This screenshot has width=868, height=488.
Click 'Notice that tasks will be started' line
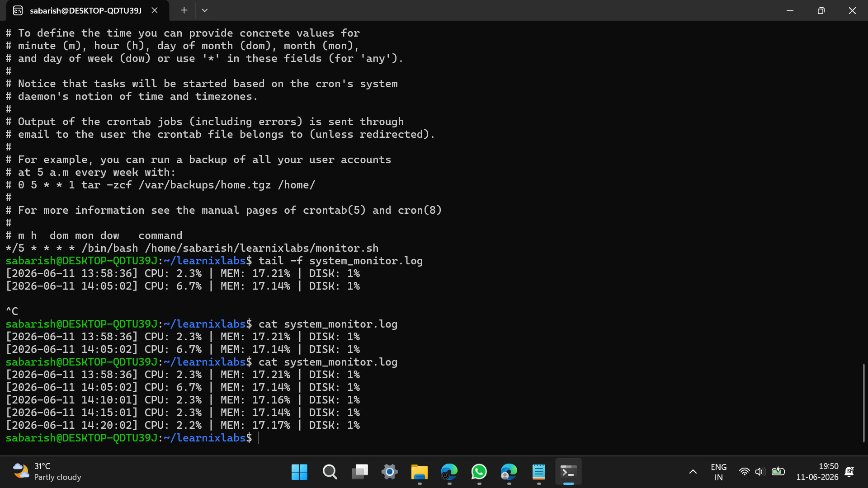point(202,84)
